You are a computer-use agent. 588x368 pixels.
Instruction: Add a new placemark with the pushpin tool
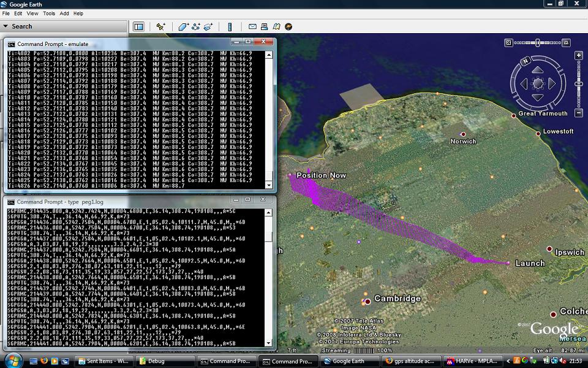(x=160, y=26)
